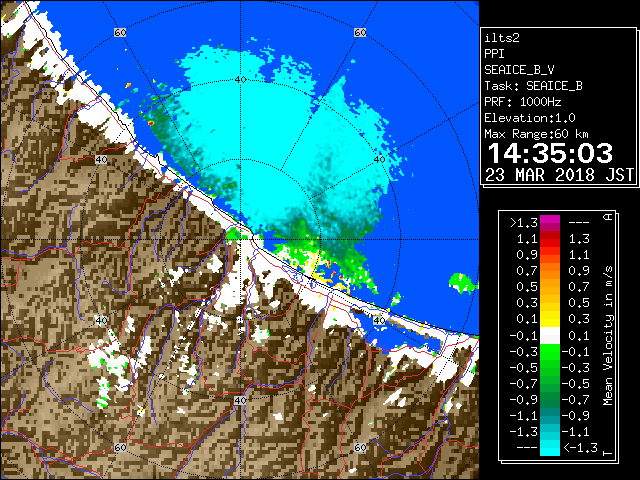Click the '0.1' value in the legend's right column
Screen dimensions: 640x480
click(579, 336)
